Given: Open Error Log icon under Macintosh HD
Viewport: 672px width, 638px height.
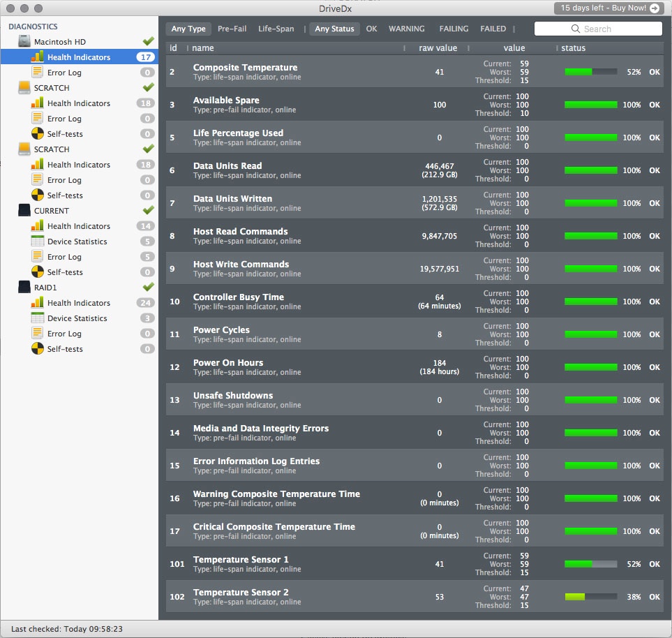Looking at the screenshot, I should [37, 73].
